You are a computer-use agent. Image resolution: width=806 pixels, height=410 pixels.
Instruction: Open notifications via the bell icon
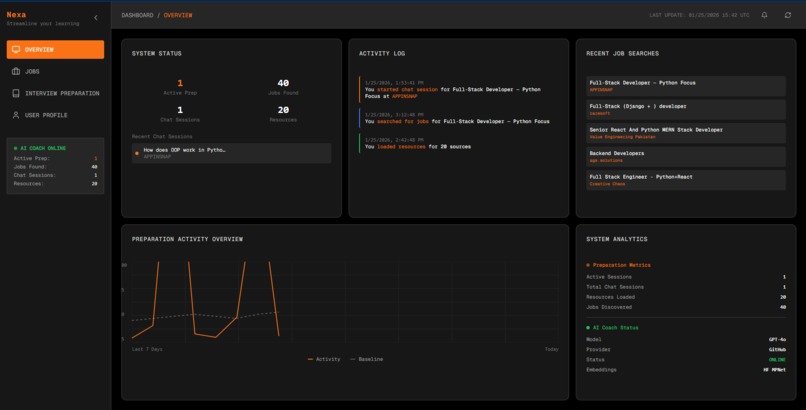(764, 15)
